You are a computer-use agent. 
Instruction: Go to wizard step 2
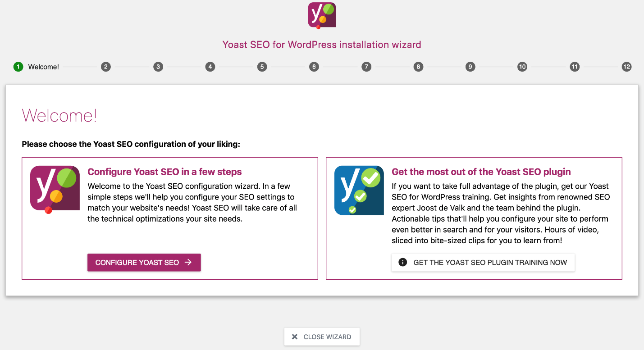pyautogui.click(x=105, y=67)
